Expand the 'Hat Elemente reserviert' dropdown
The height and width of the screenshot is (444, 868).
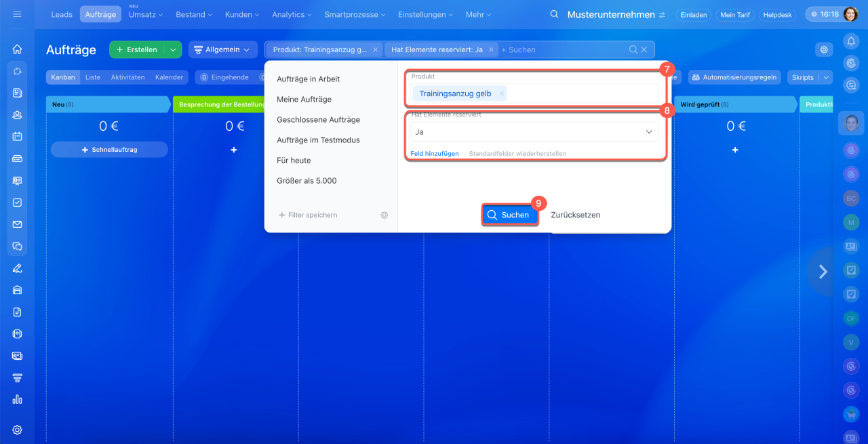(648, 132)
